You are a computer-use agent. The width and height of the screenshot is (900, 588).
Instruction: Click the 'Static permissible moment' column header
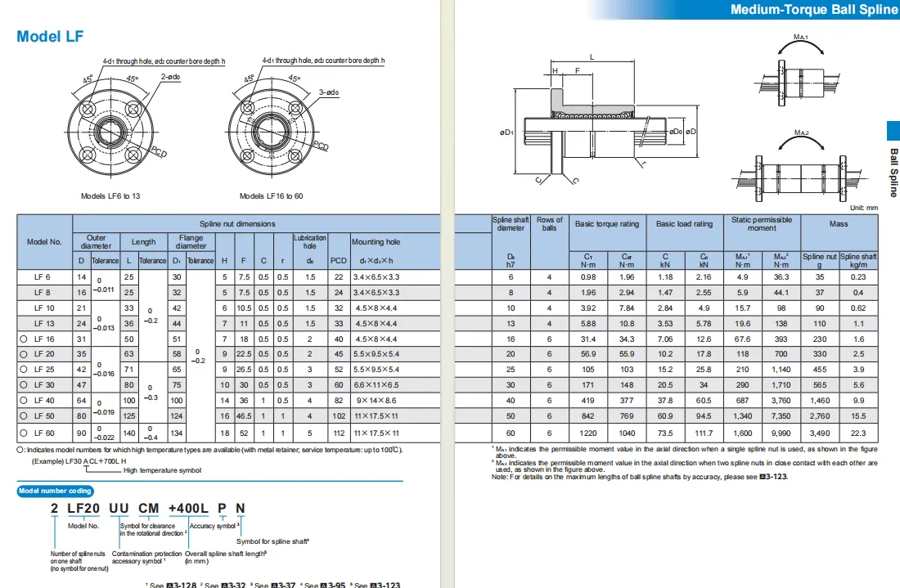point(762,224)
